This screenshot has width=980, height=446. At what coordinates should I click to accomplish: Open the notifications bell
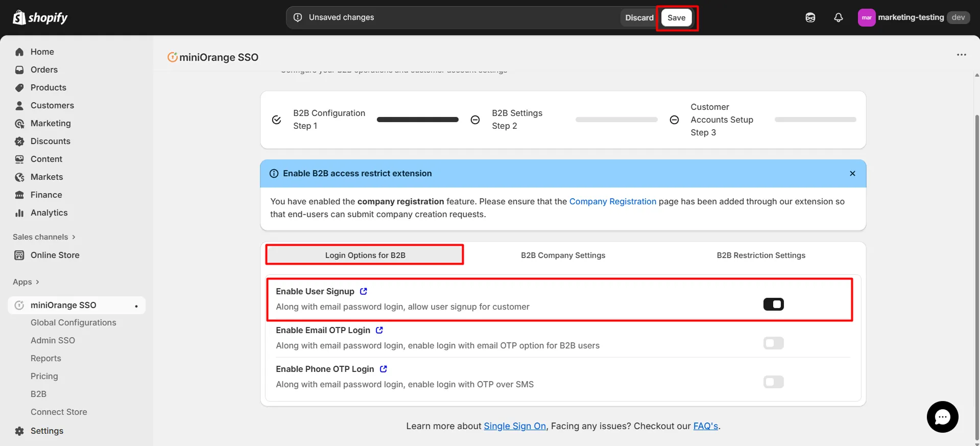pos(839,17)
